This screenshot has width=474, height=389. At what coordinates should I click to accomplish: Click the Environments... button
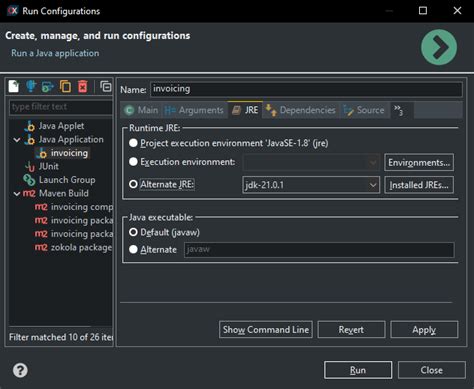419,162
